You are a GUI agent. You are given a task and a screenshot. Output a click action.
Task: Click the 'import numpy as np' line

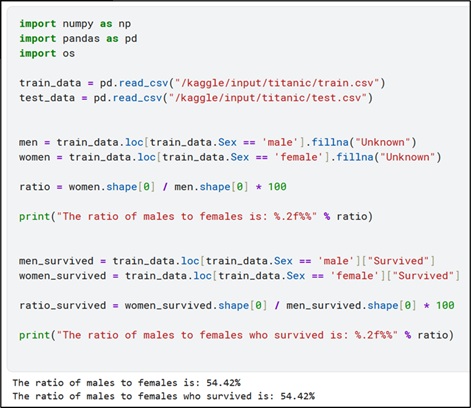[x=75, y=24]
